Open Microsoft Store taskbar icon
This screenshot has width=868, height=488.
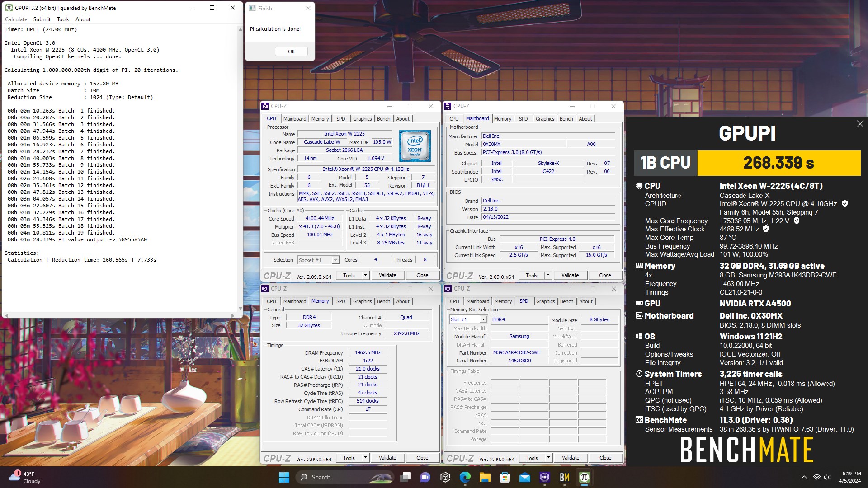(x=505, y=477)
